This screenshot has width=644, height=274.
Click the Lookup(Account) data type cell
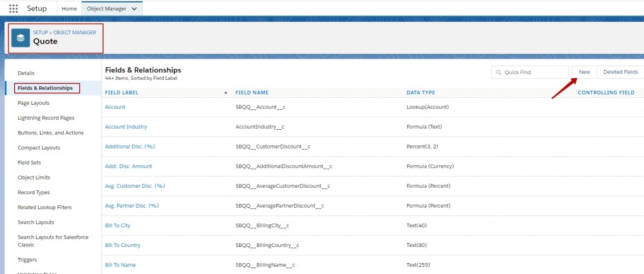click(428, 107)
